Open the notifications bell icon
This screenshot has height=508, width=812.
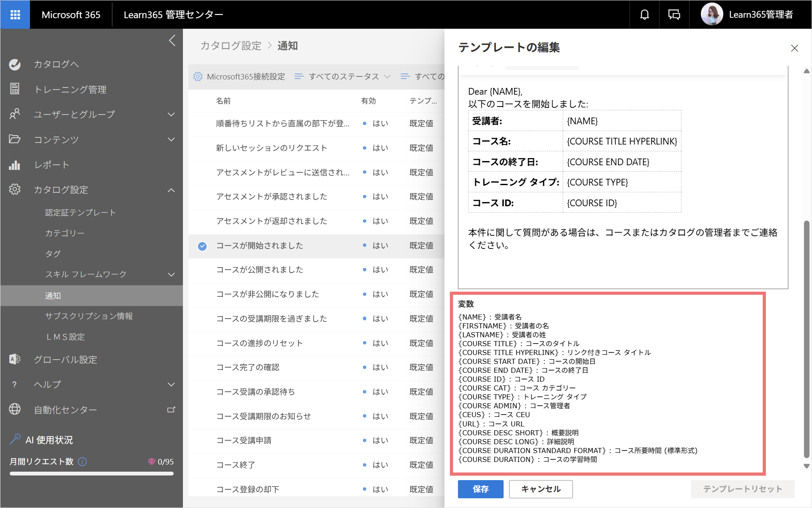[x=644, y=15]
